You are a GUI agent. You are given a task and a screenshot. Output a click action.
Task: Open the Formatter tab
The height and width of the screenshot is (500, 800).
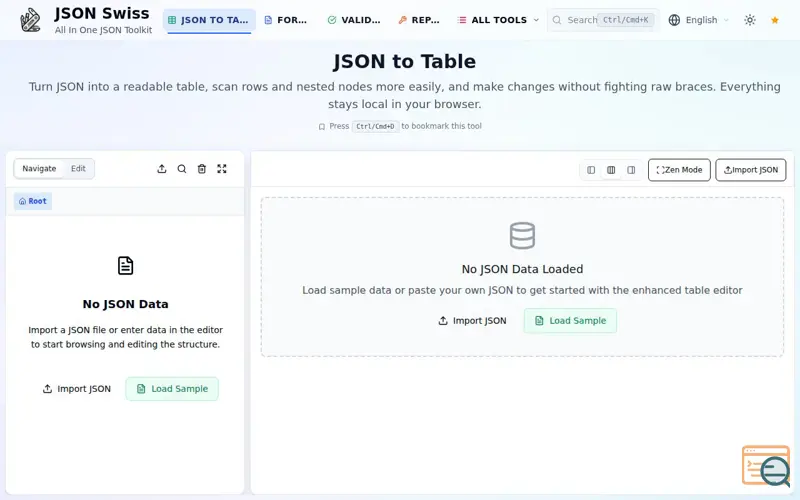(x=286, y=20)
